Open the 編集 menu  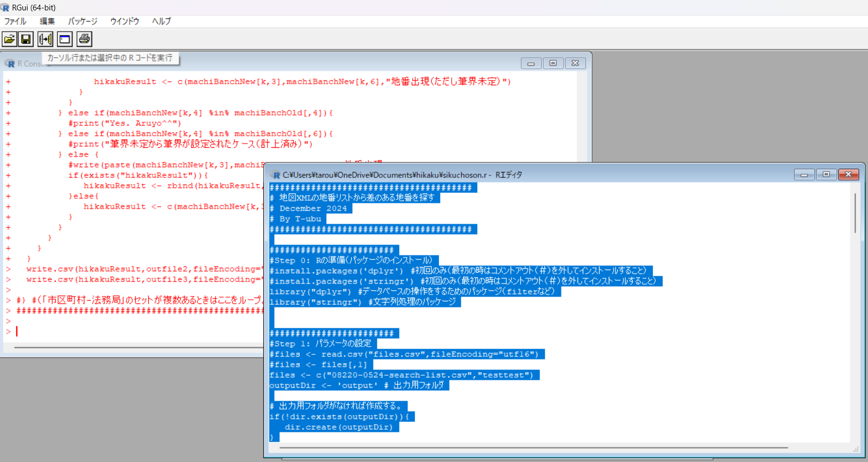pyautogui.click(x=47, y=21)
